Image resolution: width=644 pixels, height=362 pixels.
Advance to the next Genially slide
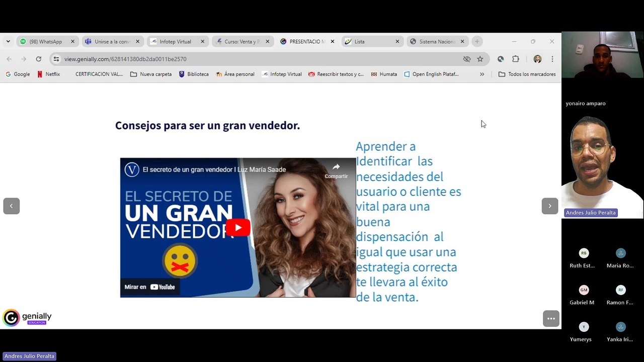tap(549, 206)
